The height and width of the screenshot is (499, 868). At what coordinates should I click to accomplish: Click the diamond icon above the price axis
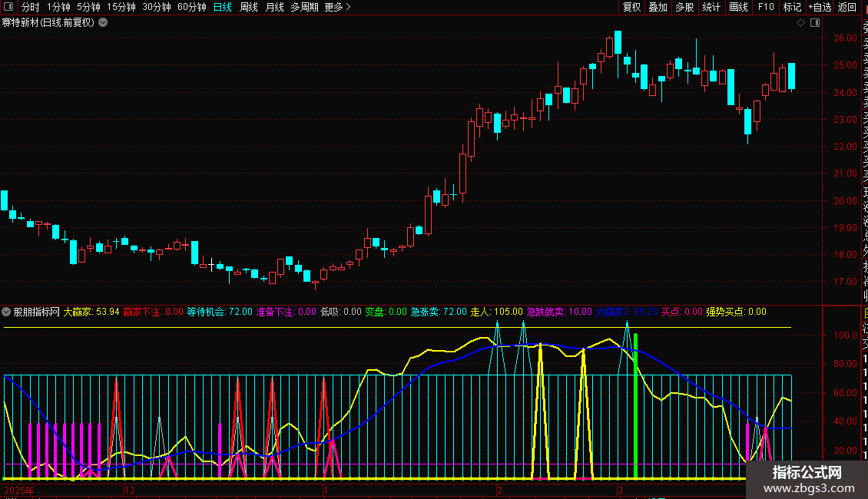click(x=801, y=22)
